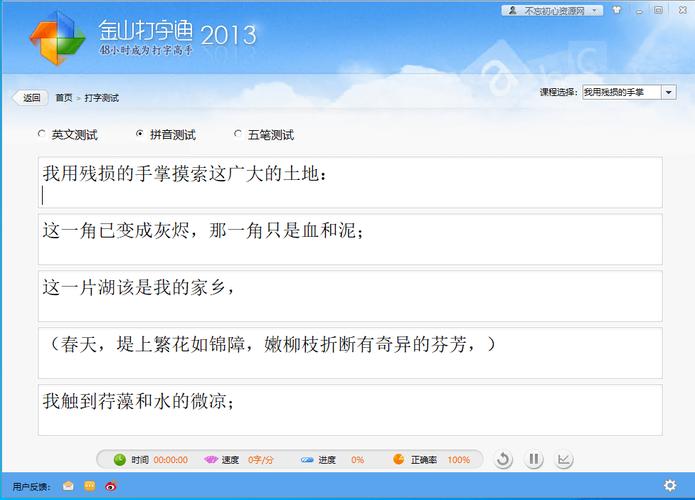Minimize the Kingsoft Typing window
This screenshot has width=695, height=500.
[x=639, y=10]
